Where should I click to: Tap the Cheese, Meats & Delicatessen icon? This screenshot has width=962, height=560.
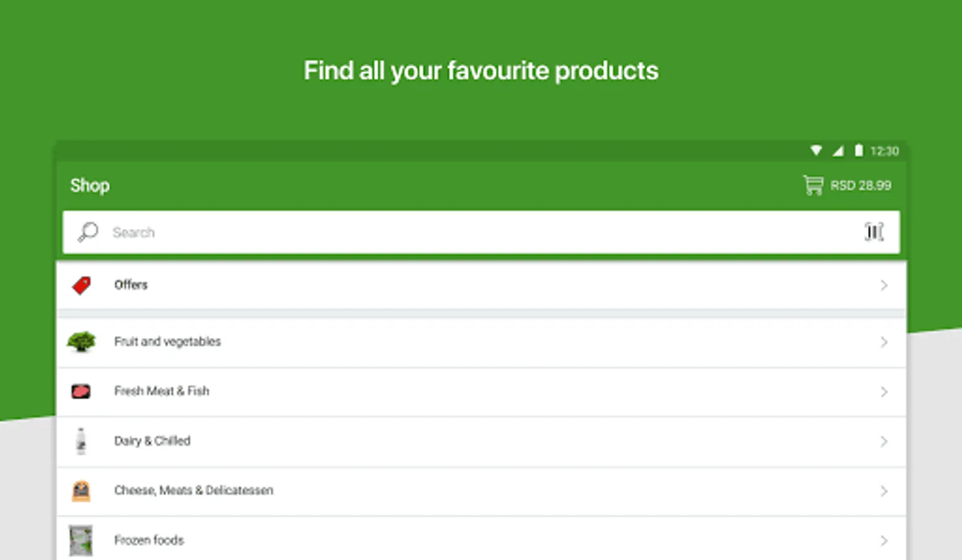coord(81,491)
